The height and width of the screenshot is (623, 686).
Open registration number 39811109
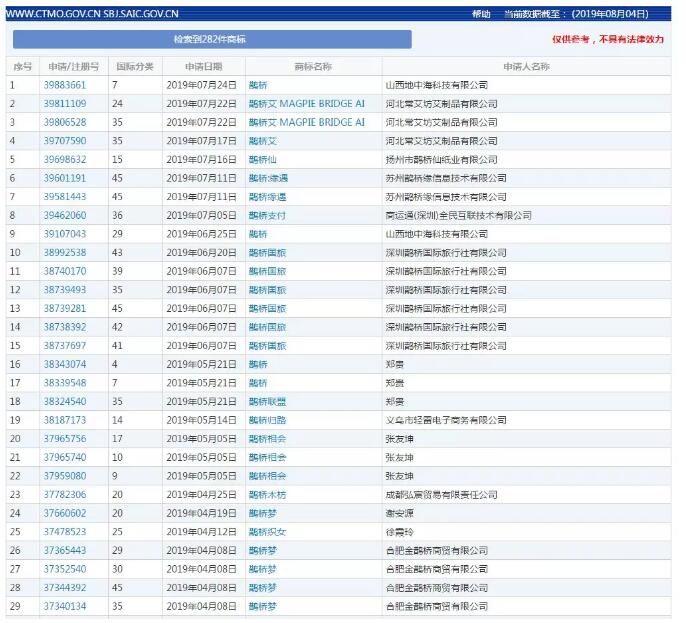[65, 104]
